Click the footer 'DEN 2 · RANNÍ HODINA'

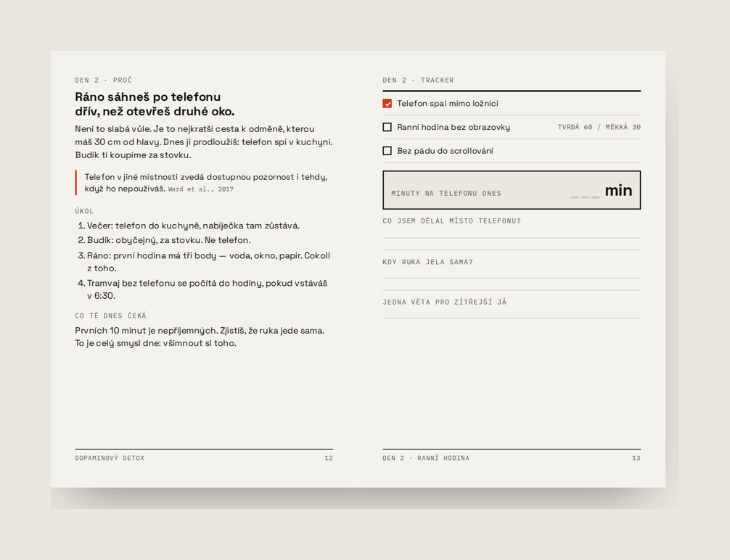pyautogui.click(x=426, y=458)
